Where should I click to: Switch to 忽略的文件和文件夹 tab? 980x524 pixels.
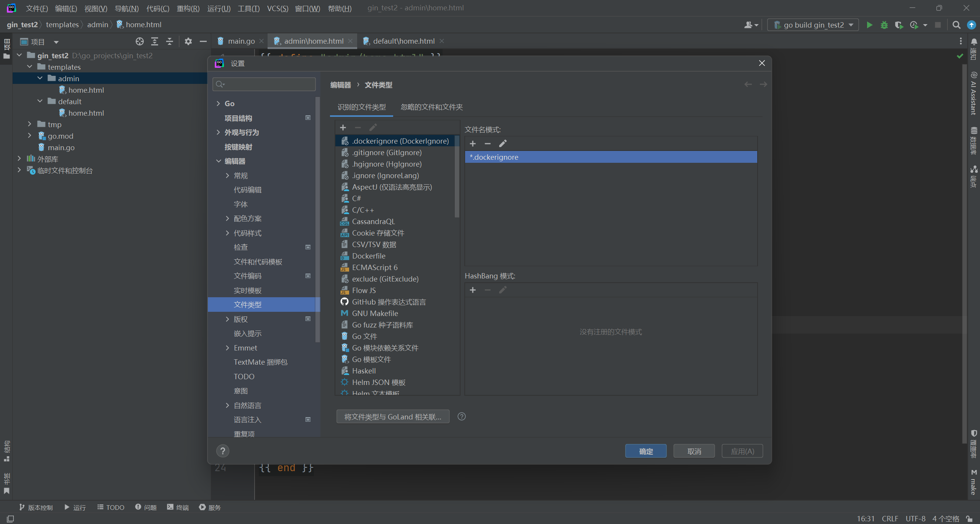[x=432, y=107]
